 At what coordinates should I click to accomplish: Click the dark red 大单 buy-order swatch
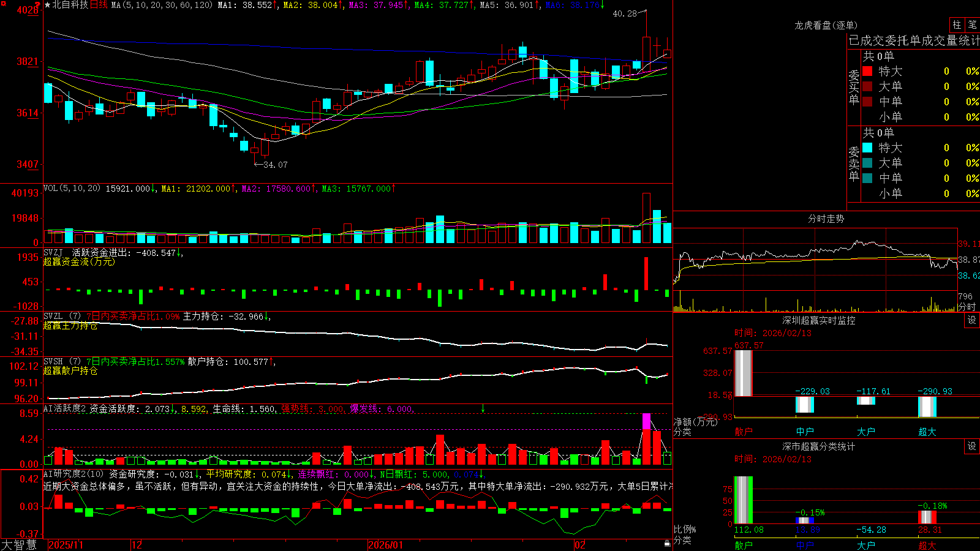867,86
